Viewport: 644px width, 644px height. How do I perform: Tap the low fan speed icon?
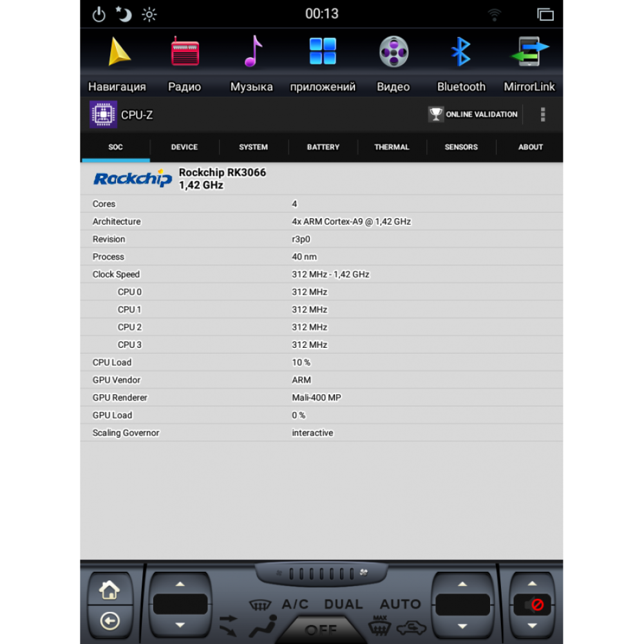point(279,573)
